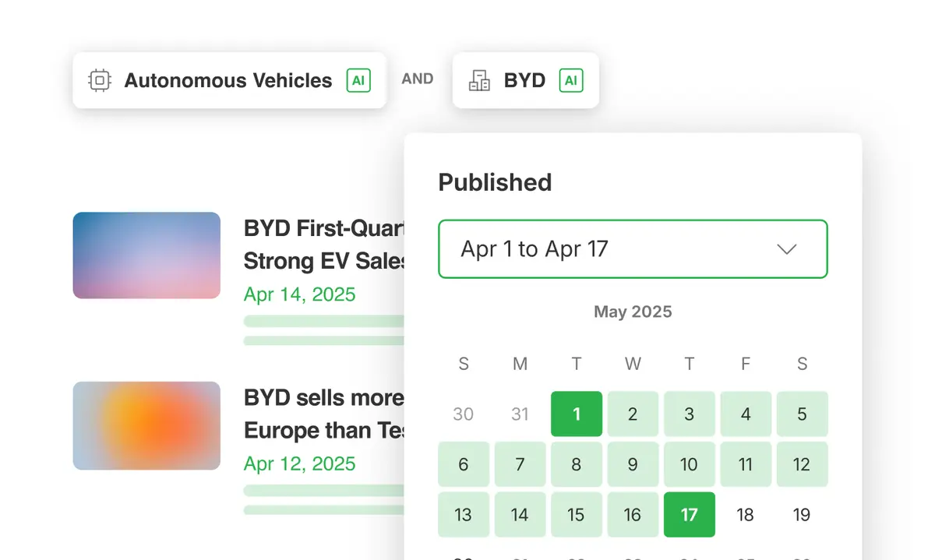
Task: Click the AND operator between filters
Action: click(x=418, y=79)
